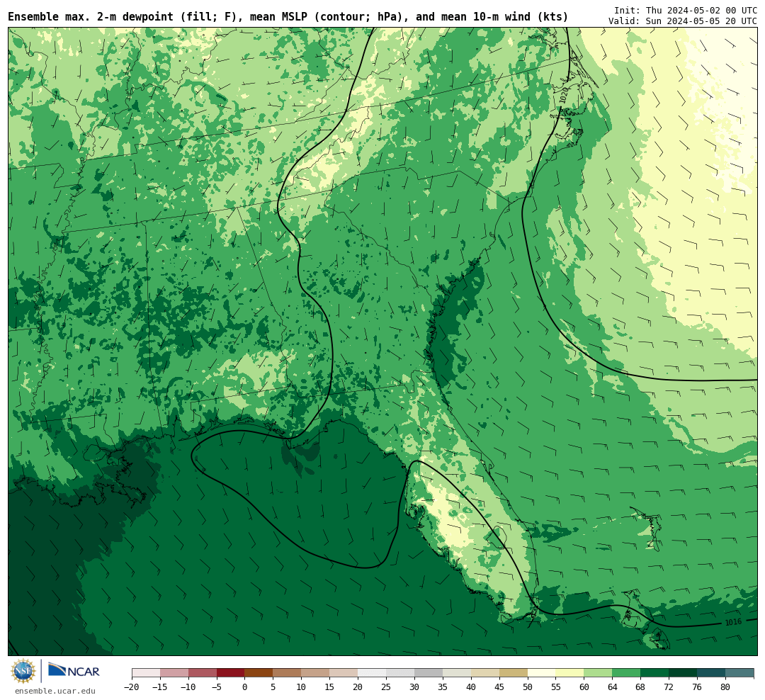Click the NSF logo
Screen dimensions: 765x700
click(x=23, y=671)
